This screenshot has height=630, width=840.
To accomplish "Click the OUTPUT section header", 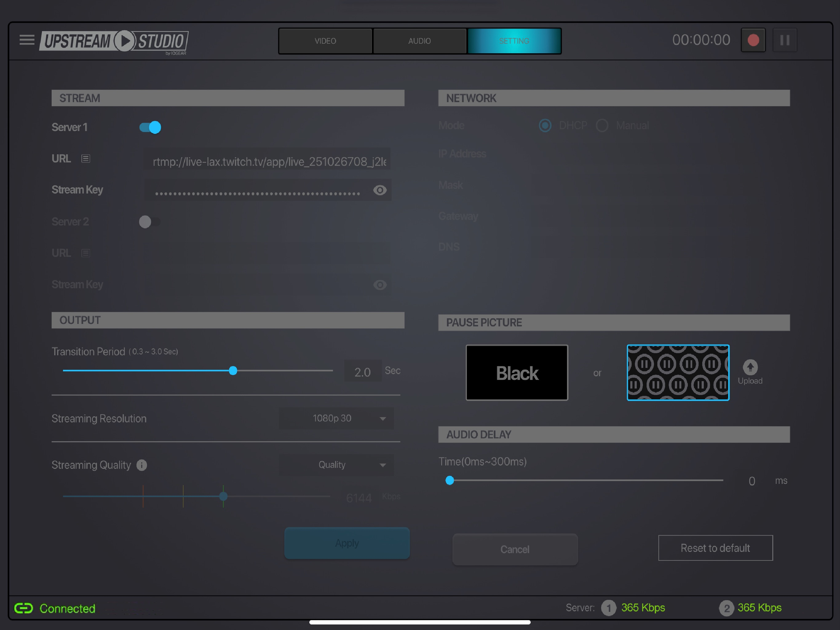I will pos(228,320).
